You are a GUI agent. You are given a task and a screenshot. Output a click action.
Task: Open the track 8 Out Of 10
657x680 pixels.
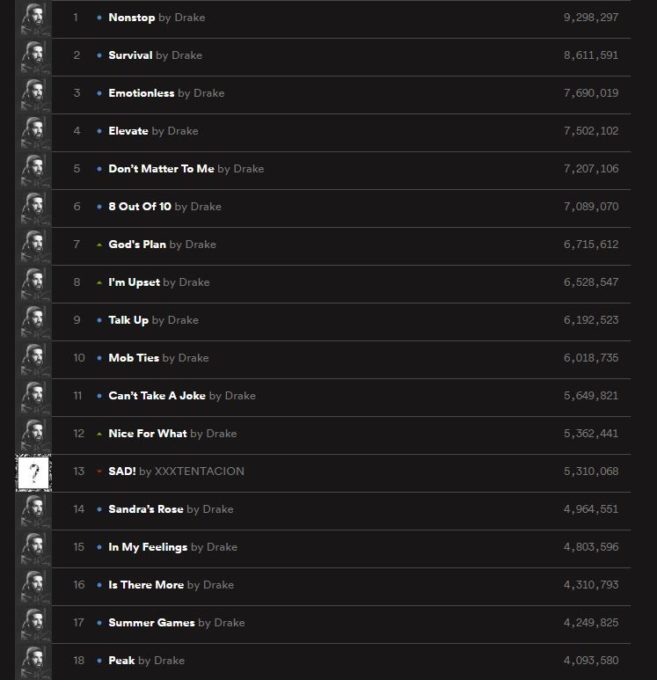(140, 206)
